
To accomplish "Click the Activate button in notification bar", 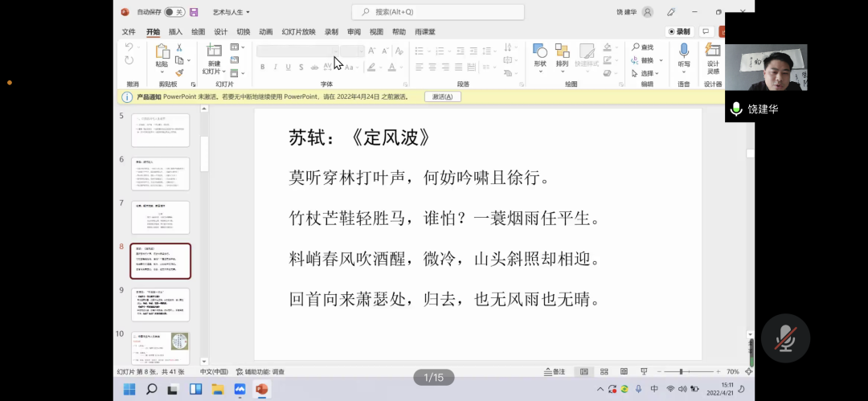I will tap(442, 96).
